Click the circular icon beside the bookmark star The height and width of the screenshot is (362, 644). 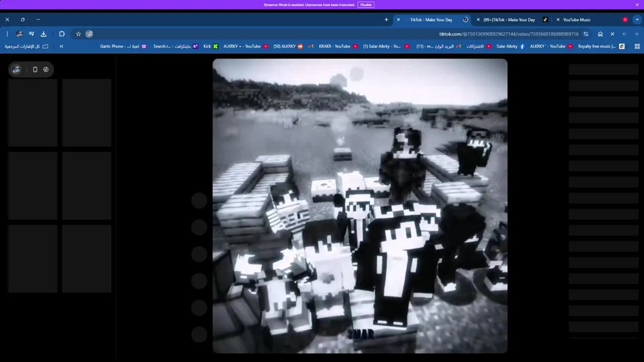[90, 34]
